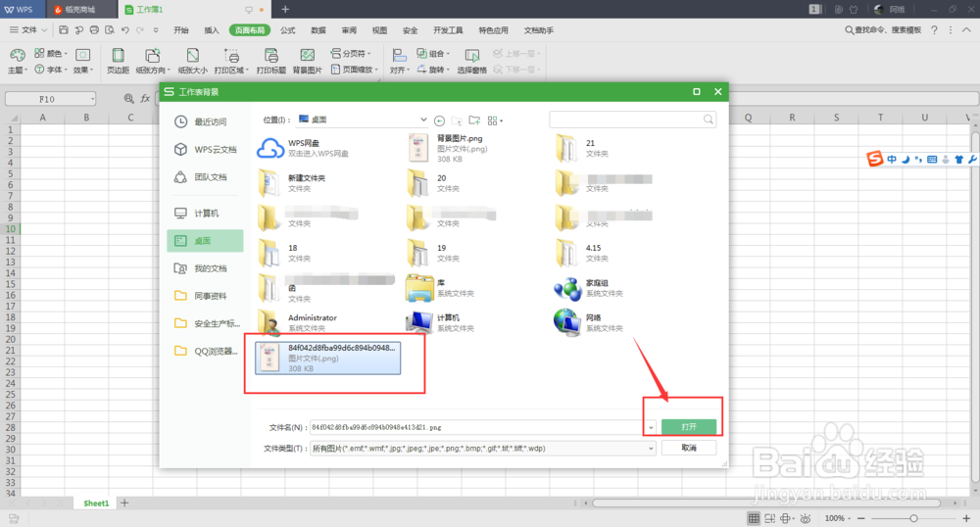Click the search commands magnifier icon
980x527 pixels.
pos(850,30)
